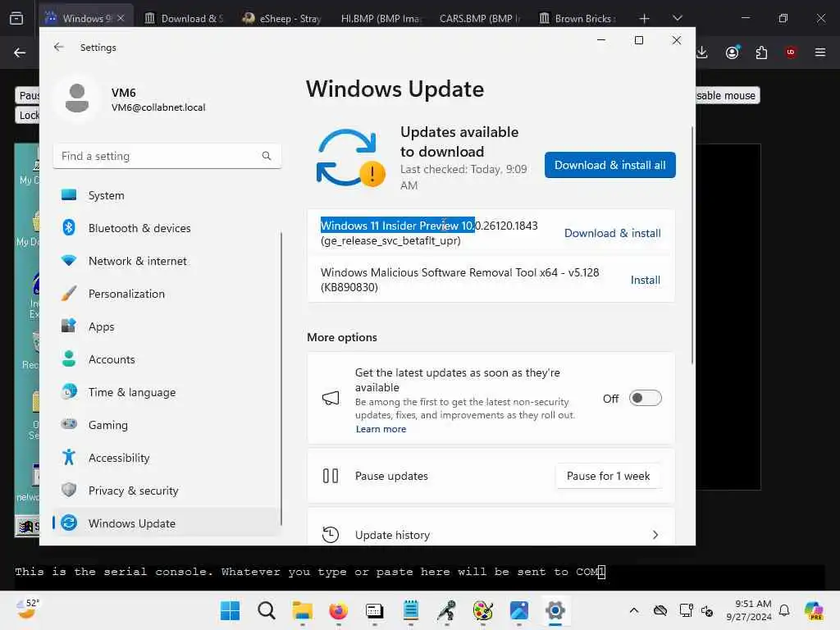Open Photos icon on taskbar
840x630 pixels.
(518, 610)
